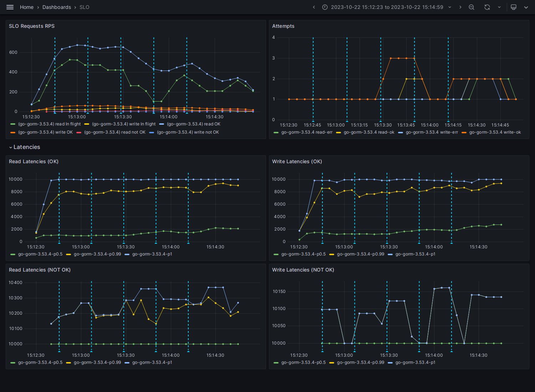Toggle p1 series in Read Latencies (NOT OK)
The image size is (535, 392).
[152, 362]
